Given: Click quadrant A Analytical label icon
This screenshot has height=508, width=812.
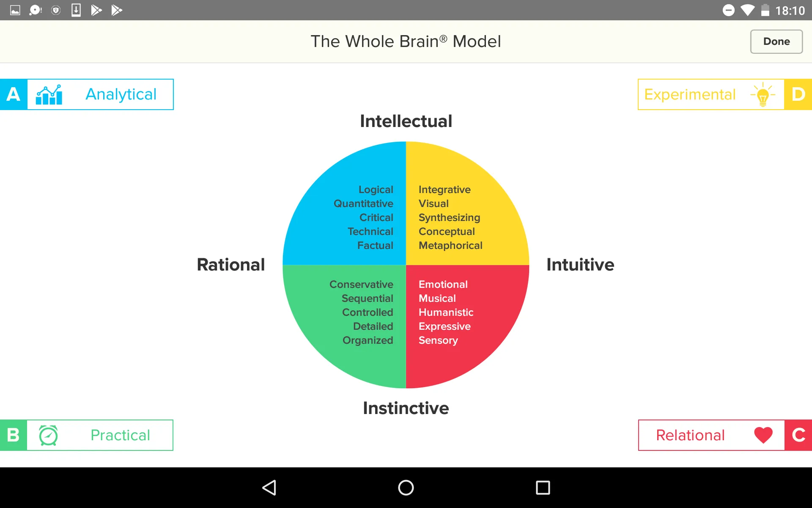Looking at the screenshot, I should coord(49,94).
